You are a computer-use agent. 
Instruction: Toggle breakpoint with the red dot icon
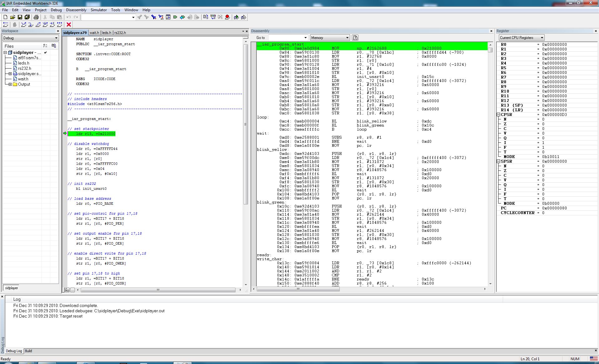tap(227, 17)
